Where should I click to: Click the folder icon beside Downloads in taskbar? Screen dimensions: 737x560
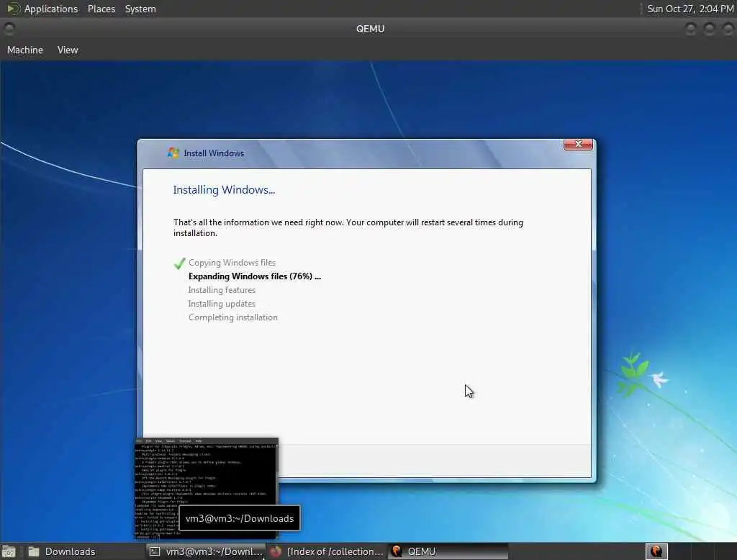34,551
